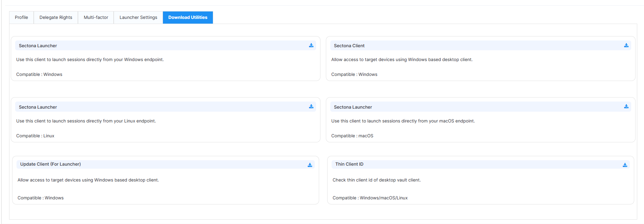This screenshot has width=644, height=224.
Task: Click the Sectona Launcher title in the Linux card
Action: click(38, 107)
